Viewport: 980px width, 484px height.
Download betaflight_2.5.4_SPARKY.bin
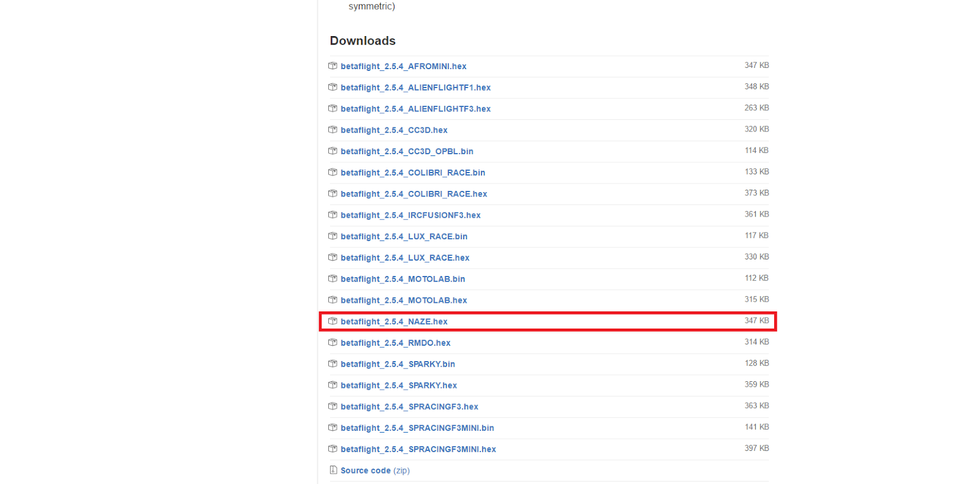(398, 364)
